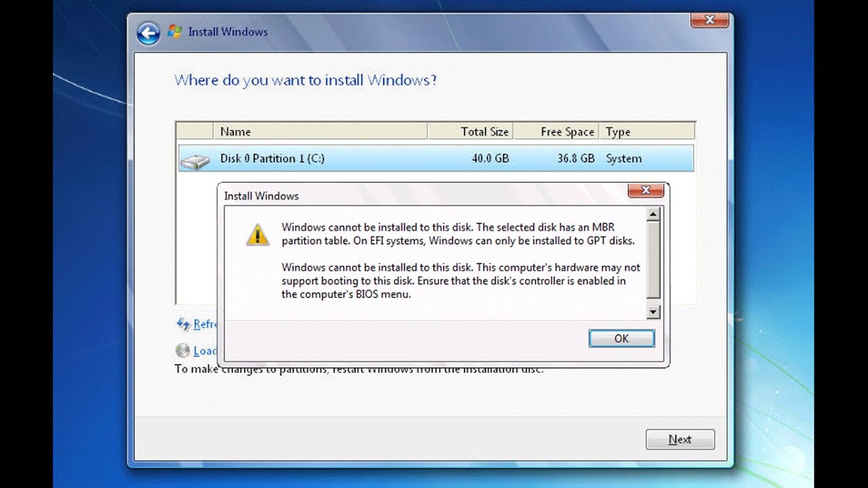The width and height of the screenshot is (868, 488).
Task: Click the scroll up arrow in the error dialog
Action: [654, 215]
